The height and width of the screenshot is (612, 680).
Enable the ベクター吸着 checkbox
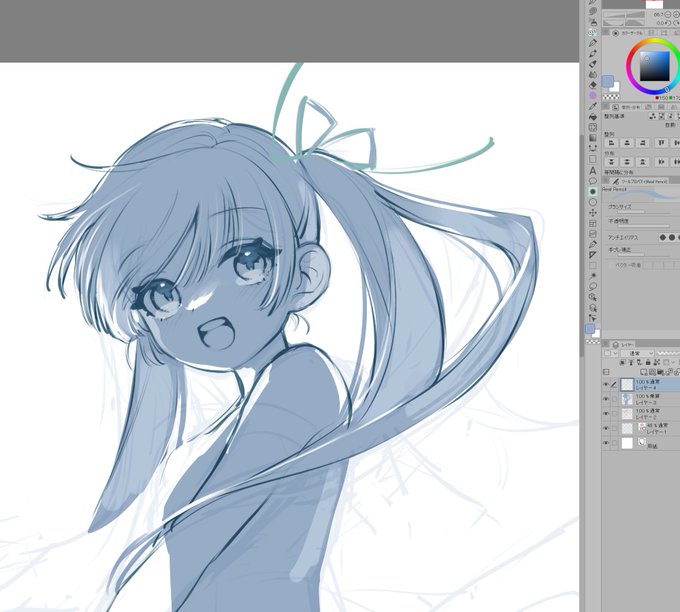612,265
